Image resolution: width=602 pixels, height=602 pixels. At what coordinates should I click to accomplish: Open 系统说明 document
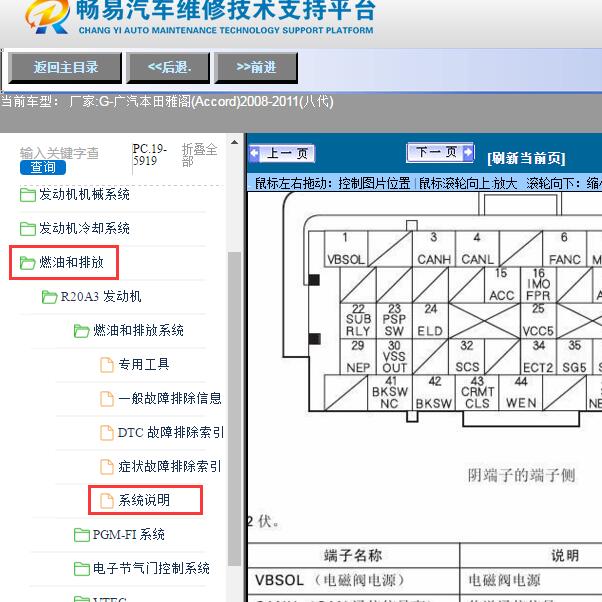click(x=144, y=501)
